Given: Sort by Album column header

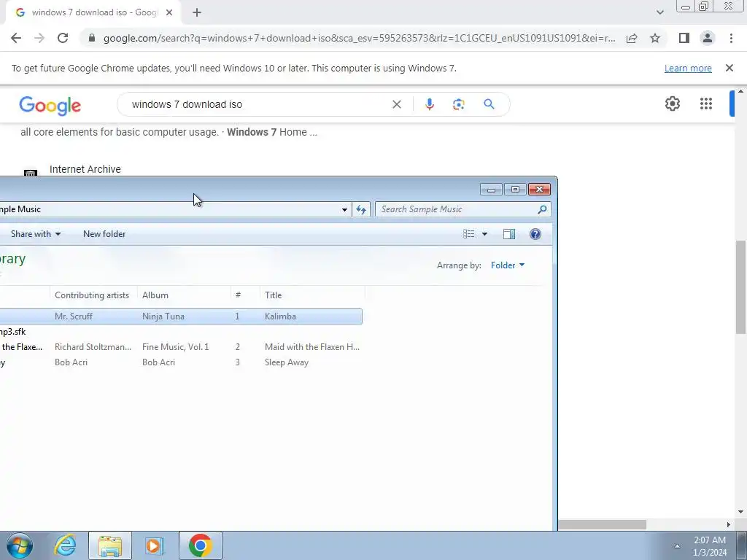Looking at the screenshot, I should [x=184, y=295].
